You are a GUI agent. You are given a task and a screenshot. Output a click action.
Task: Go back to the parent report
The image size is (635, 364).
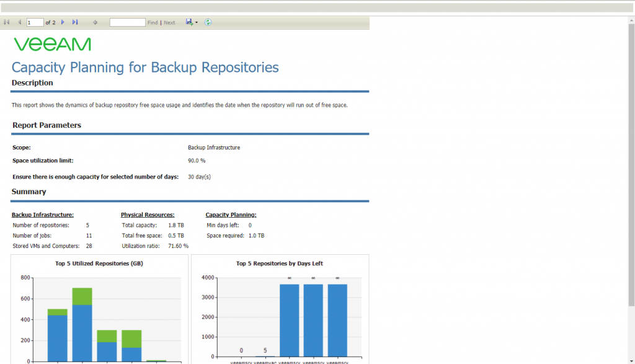point(95,22)
